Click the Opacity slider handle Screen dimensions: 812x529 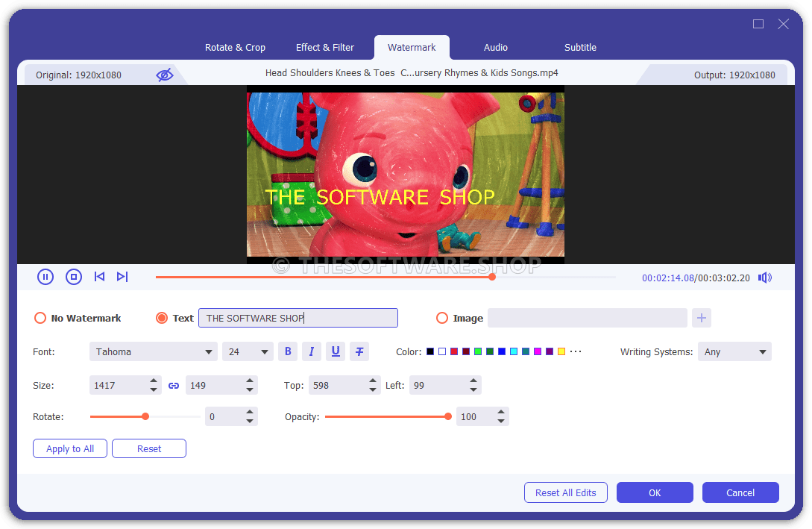click(448, 416)
